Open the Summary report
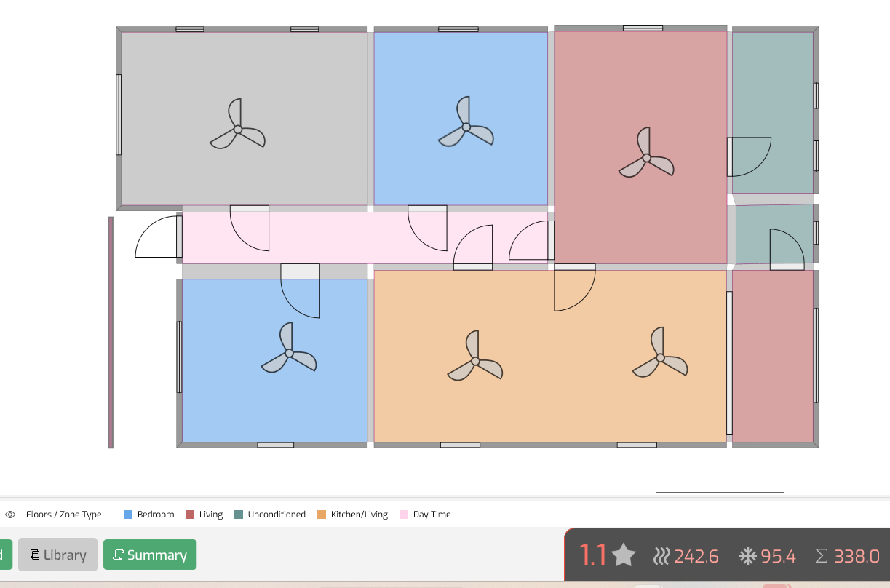 click(x=150, y=555)
